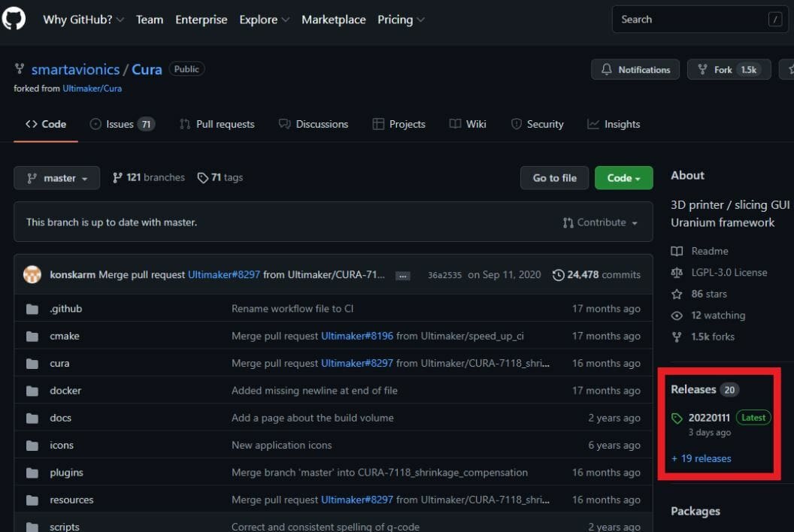Screen dimensions: 794x532
Task: Open the cmake folder name
Action: coord(65,336)
